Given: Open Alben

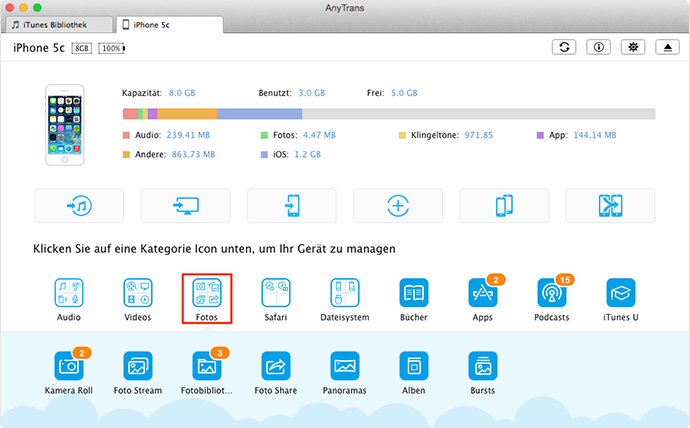Looking at the screenshot, I should tap(414, 366).
